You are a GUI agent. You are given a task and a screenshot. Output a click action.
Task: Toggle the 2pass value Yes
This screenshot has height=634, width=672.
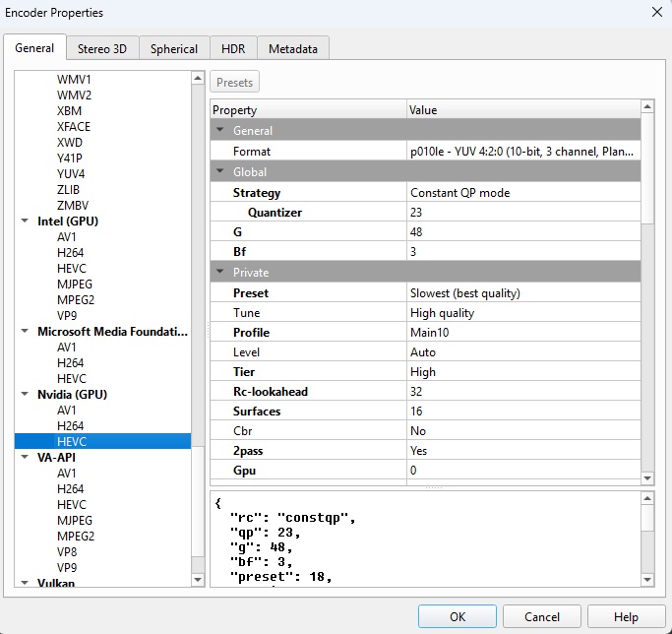[x=521, y=451]
